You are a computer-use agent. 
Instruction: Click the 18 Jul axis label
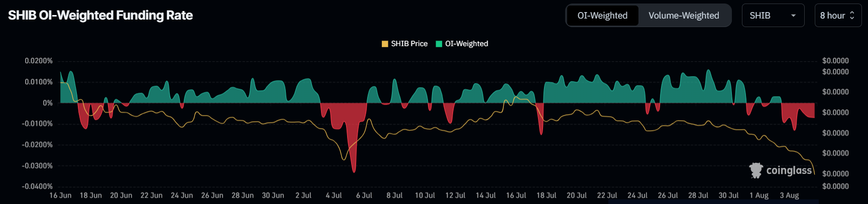546,195
